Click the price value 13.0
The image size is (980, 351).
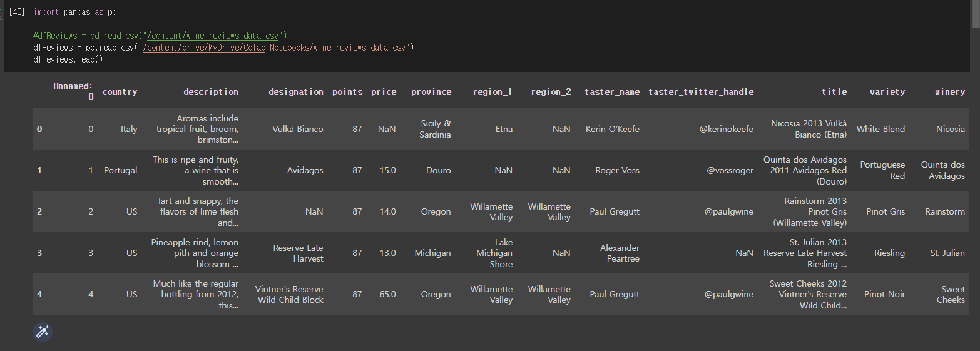coord(387,253)
